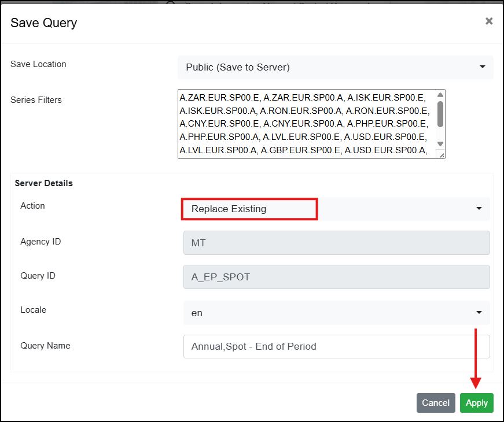This screenshot has height=422, width=504.
Task: Click the Series Filters scrollbar thumb
Action: (440, 114)
